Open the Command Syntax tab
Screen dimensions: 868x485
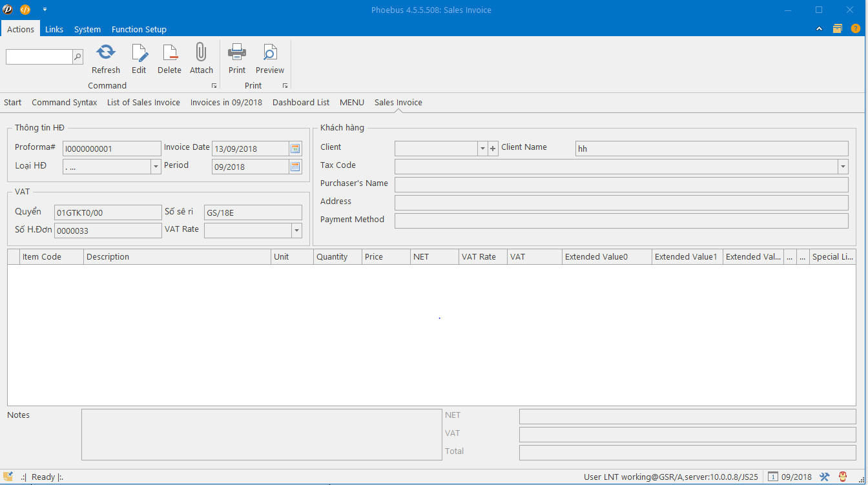tap(65, 102)
